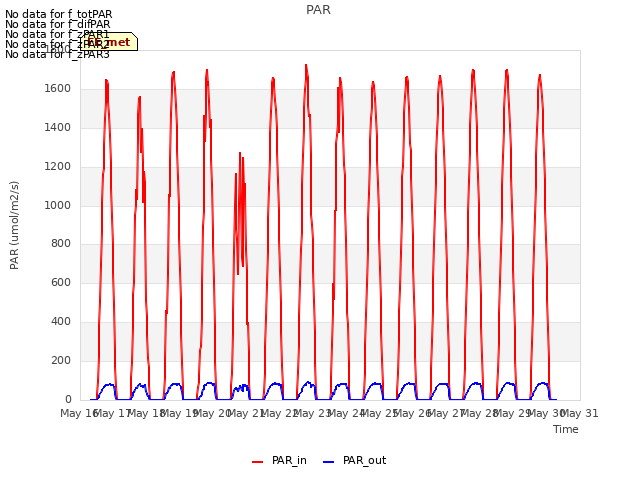Screen dimensions: 640x480
Task: Toggle the PAR_out legend entry
Action: (x=355, y=460)
